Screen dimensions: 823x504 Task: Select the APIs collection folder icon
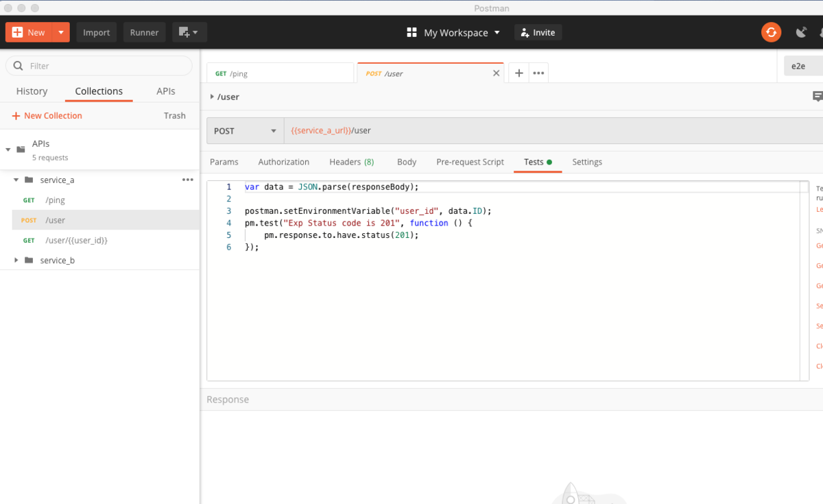coord(21,148)
